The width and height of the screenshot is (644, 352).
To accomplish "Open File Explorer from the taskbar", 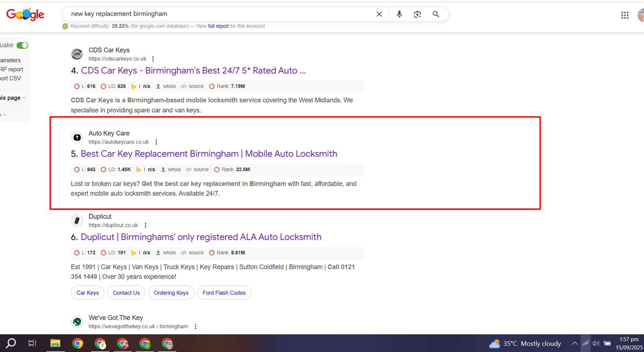I will click(x=55, y=343).
